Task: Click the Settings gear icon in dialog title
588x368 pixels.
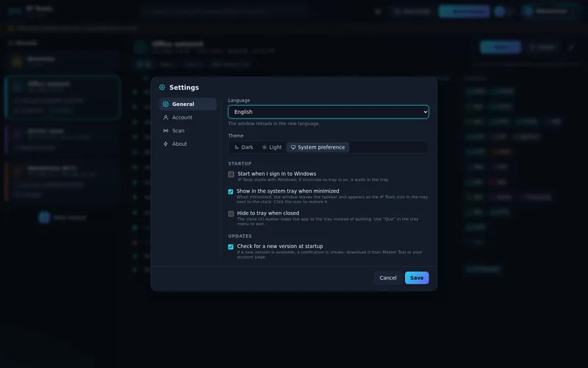Action: coord(162,88)
